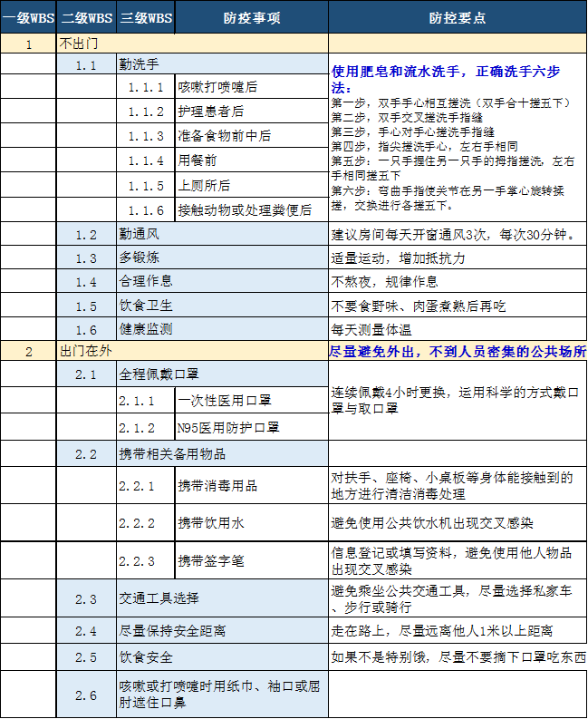
Task: Click the 准备食物前中后 cell
Action: coord(252,136)
